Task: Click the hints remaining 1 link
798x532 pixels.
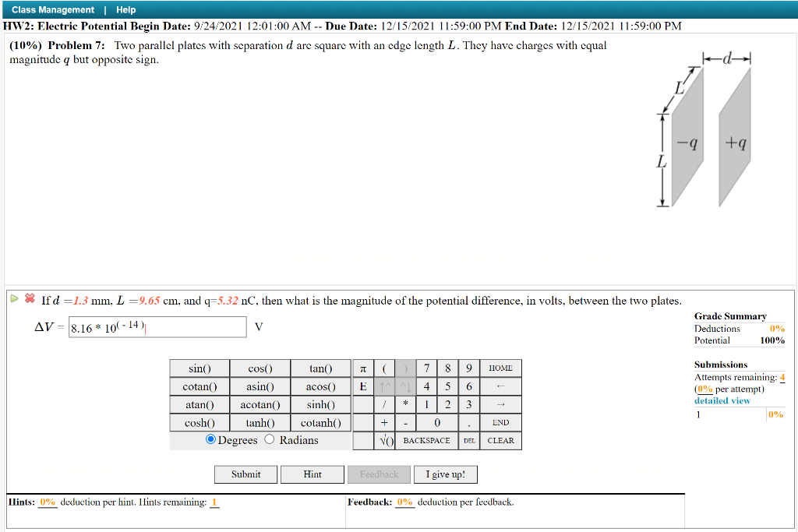Action: point(214,502)
